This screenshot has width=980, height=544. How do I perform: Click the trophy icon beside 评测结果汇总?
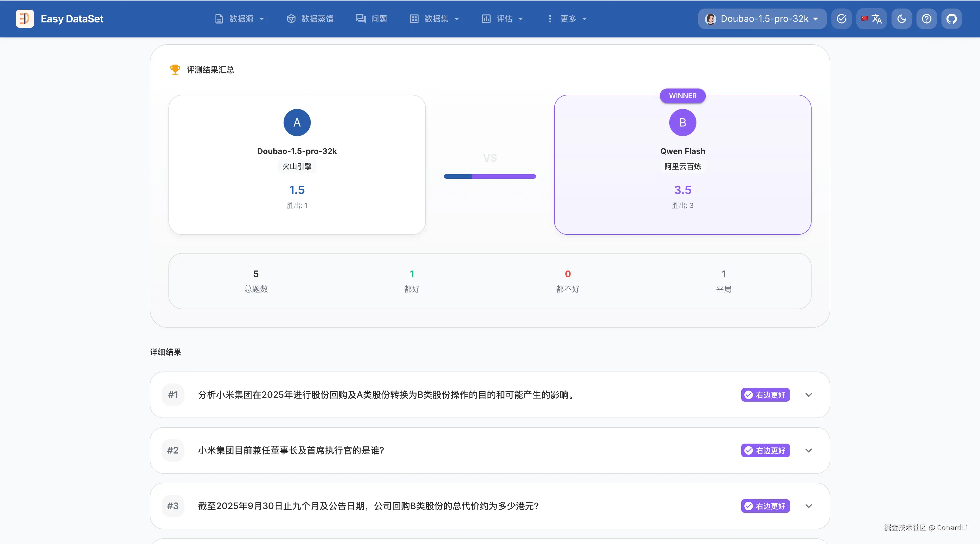175,69
